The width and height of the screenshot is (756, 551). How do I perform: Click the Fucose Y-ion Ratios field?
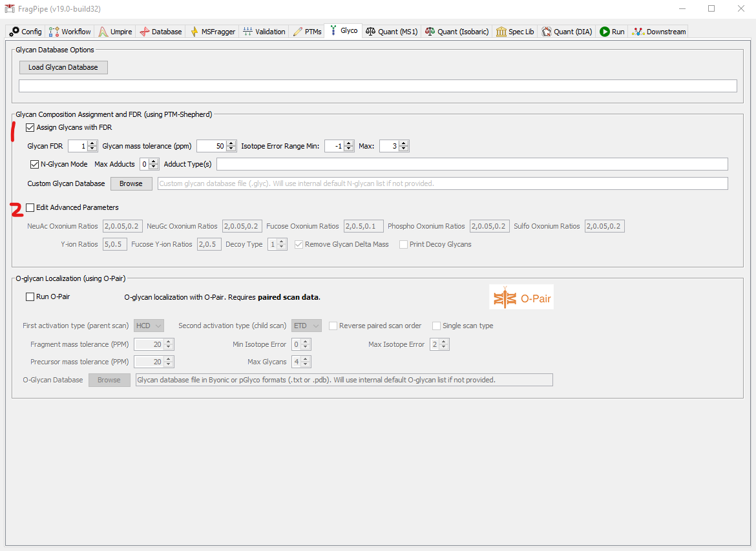209,244
